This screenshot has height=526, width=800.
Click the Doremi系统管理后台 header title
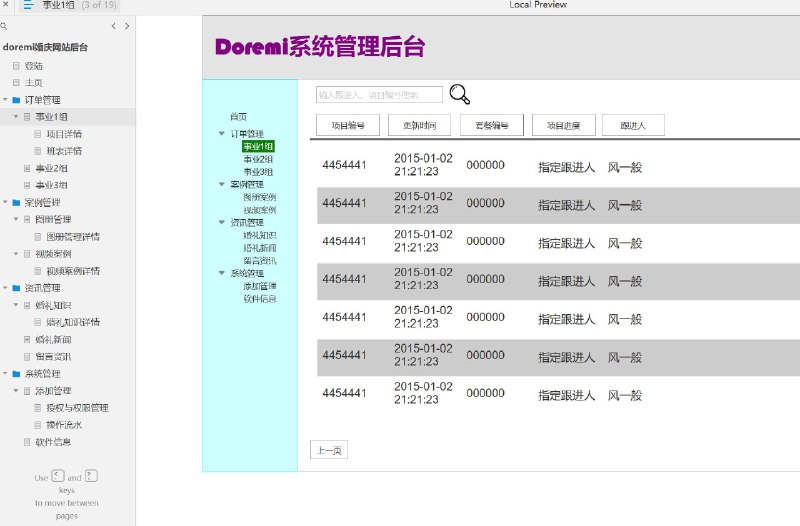[x=320, y=47]
